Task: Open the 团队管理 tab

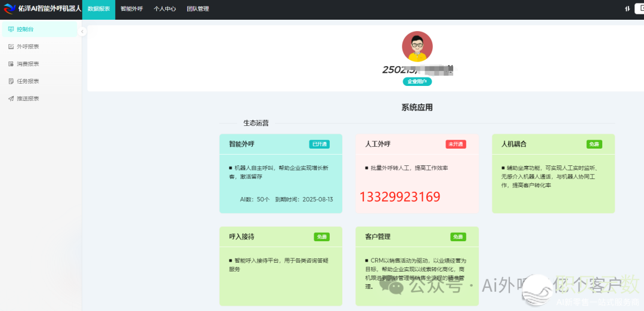Action: (x=197, y=9)
